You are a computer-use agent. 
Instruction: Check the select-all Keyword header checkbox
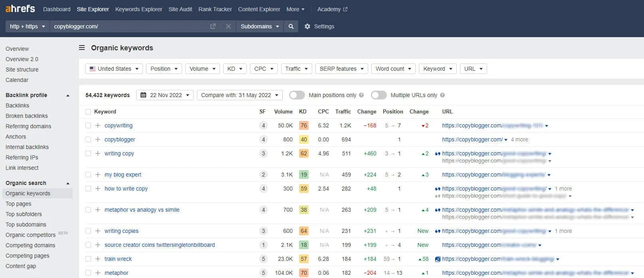(88, 112)
